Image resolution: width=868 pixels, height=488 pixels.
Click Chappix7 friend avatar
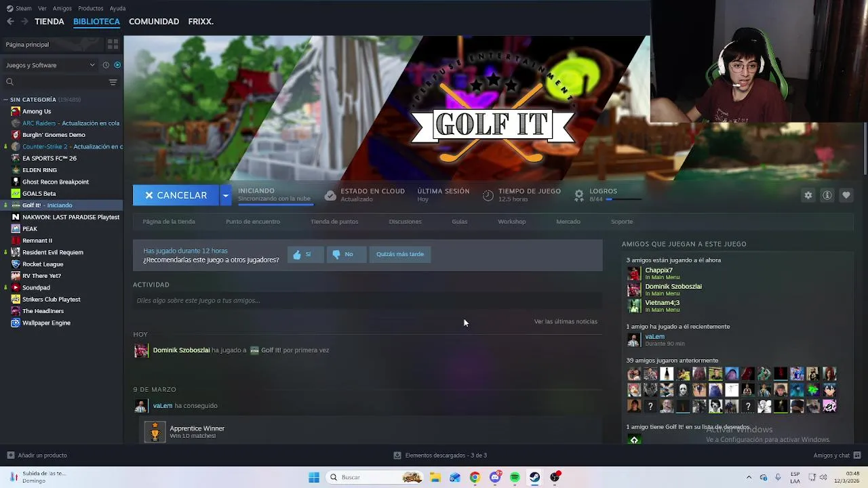point(633,273)
